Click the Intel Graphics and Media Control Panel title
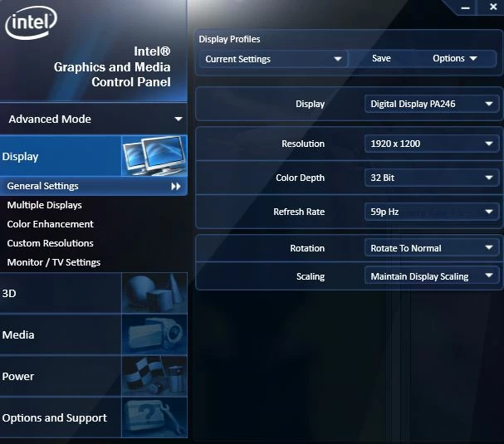The height and width of the screenshot is (444, 504). pos(112,67)
